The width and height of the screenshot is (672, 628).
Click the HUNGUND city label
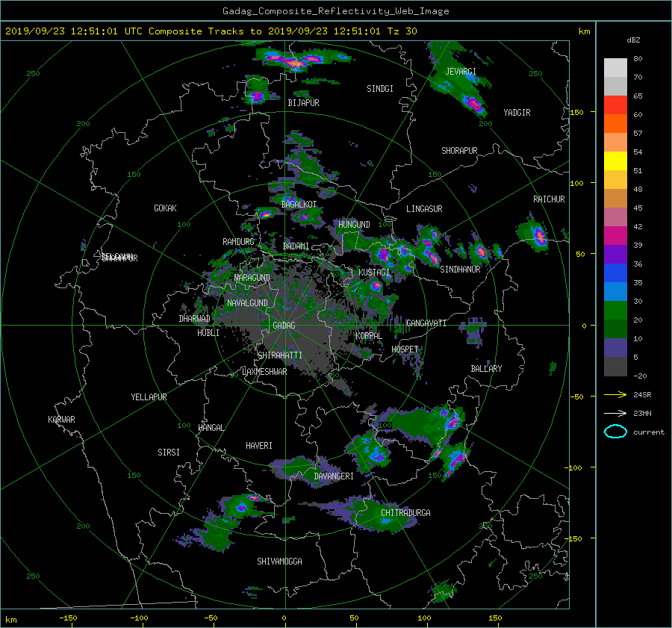pos(354,224)
